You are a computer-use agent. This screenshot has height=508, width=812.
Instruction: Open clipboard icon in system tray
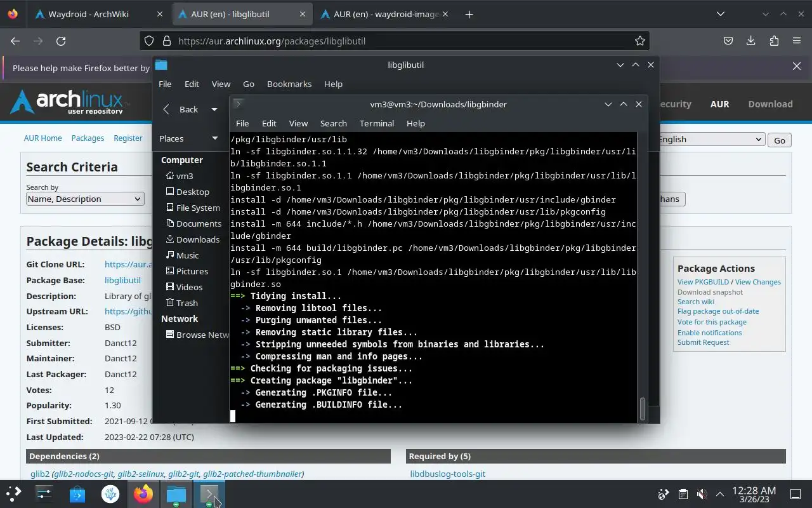pyautogui.click(x=683, y=494)
